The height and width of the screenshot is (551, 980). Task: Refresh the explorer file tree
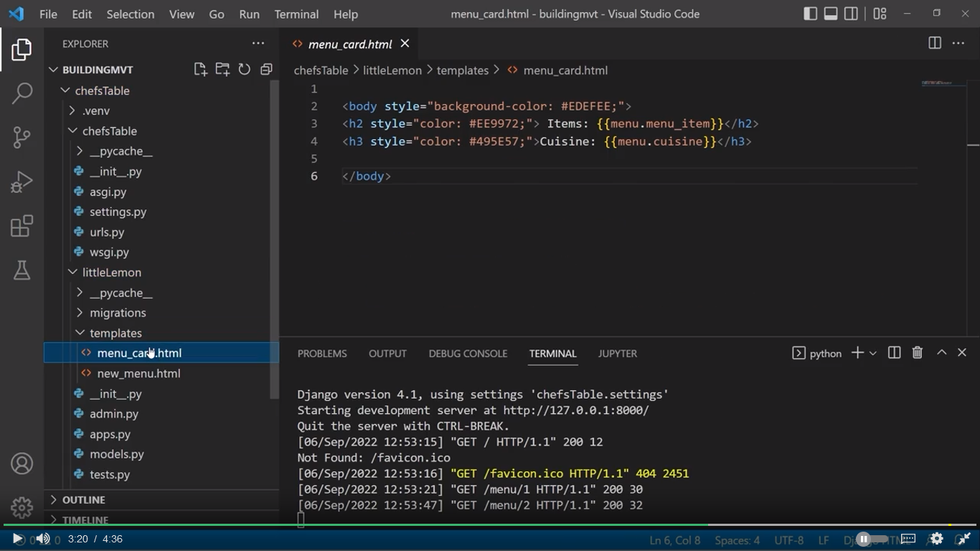[x=245, y=70]
